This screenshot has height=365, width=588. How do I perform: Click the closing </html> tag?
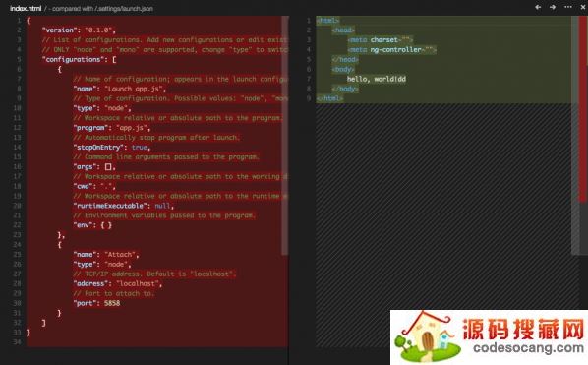pyautogui.click(x=329, y=98)
